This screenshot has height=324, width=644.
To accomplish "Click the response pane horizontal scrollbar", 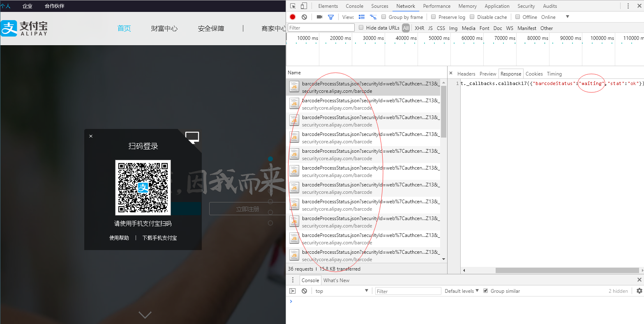I will pyautogui.click(x=567, y=270).
